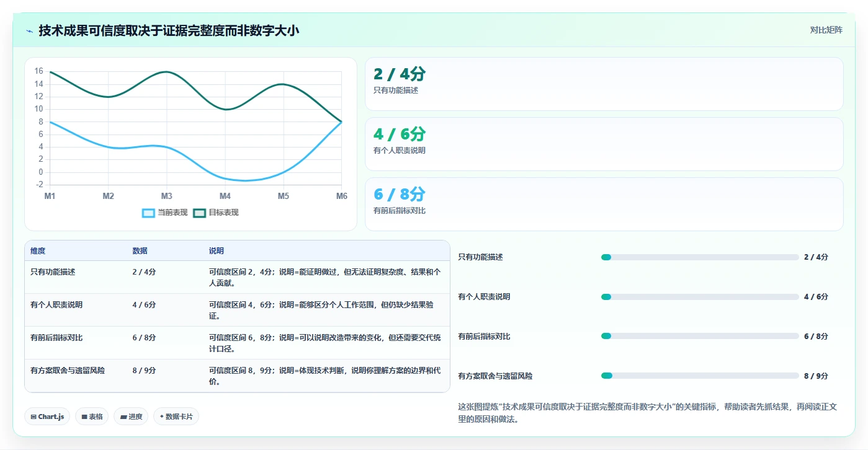Click the 数据卡片 tag
This screenshot has width=868, height=450.
click(x=176, y=417)
